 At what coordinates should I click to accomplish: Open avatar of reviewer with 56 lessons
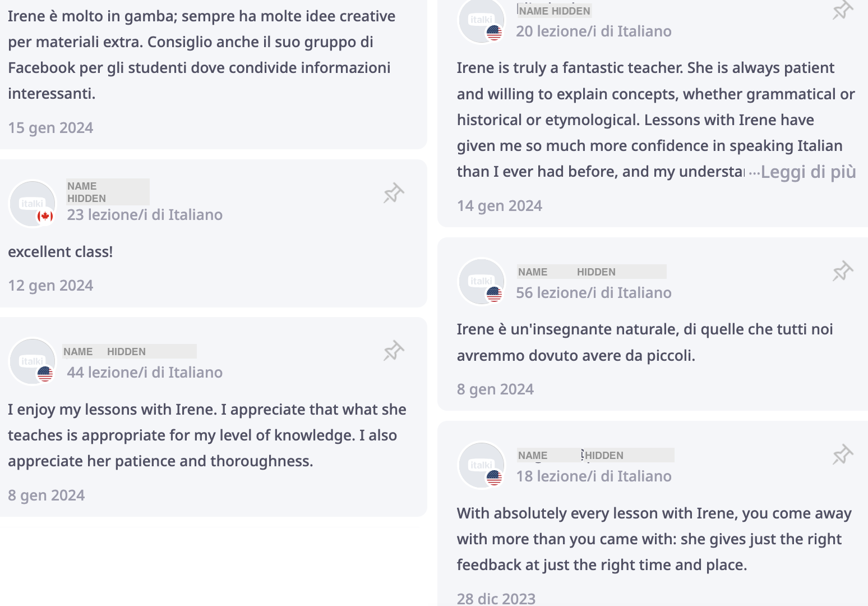(x=482, y=281)
